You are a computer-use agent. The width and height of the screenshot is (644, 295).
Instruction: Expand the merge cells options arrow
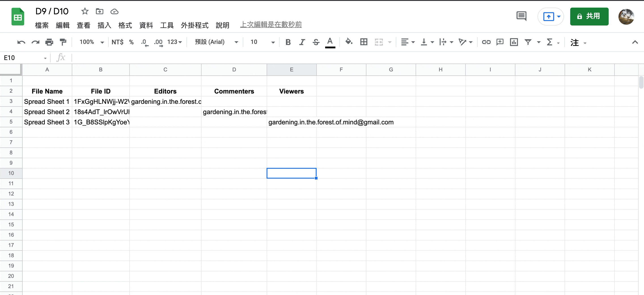point(390,42)
